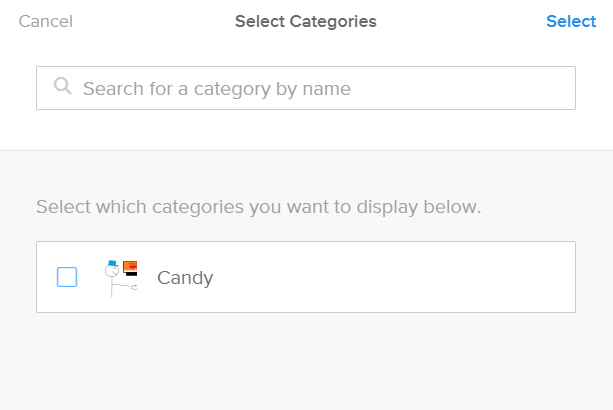Click the Candy category label
Viewport: 613px width, 410px height.
(x=185, y=278)
